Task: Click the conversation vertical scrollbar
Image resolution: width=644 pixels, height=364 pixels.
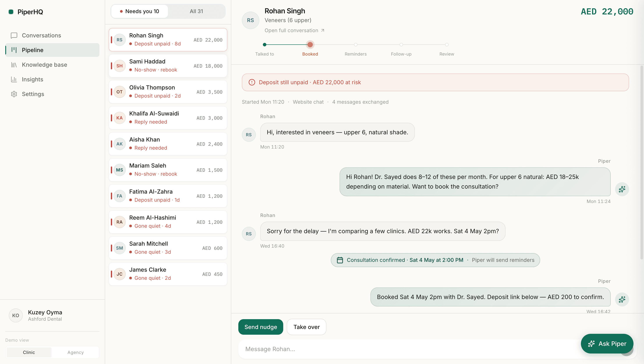Action: pos(642,163)
